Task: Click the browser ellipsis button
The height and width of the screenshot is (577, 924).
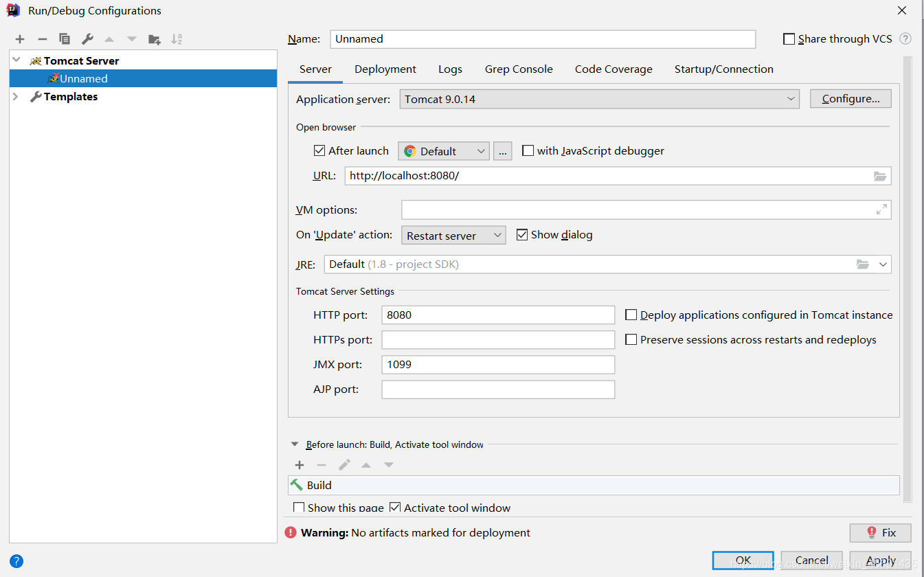Action: pyautogui.click(x=503, y=151)
